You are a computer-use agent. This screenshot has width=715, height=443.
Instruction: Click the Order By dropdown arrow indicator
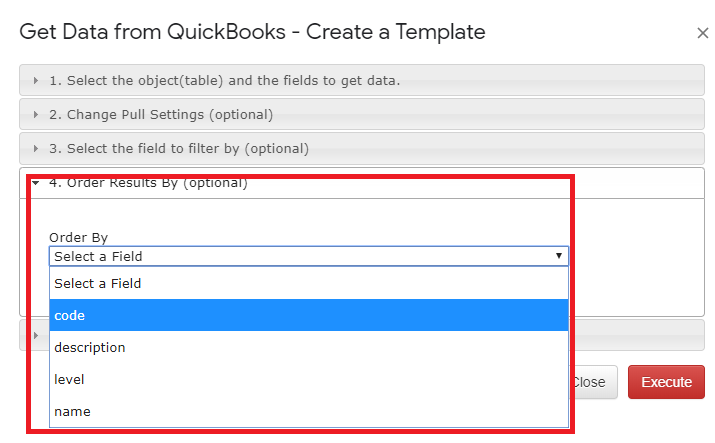[x=559, y=256]
